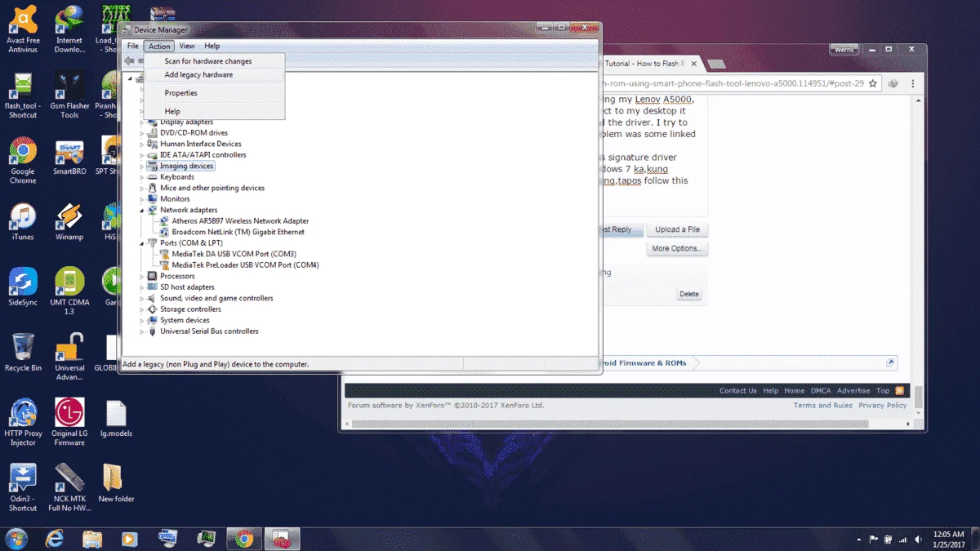This screenshot has width=980, height=551.
Task: Open the File menu in Device Manager
Action: click(132, 47)
